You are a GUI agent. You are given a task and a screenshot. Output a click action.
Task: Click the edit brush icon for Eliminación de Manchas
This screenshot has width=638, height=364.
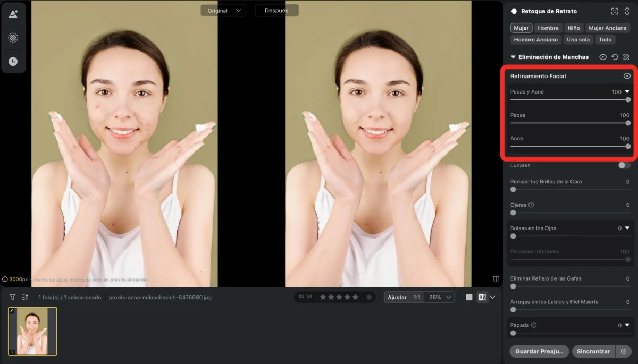[626, 57]
